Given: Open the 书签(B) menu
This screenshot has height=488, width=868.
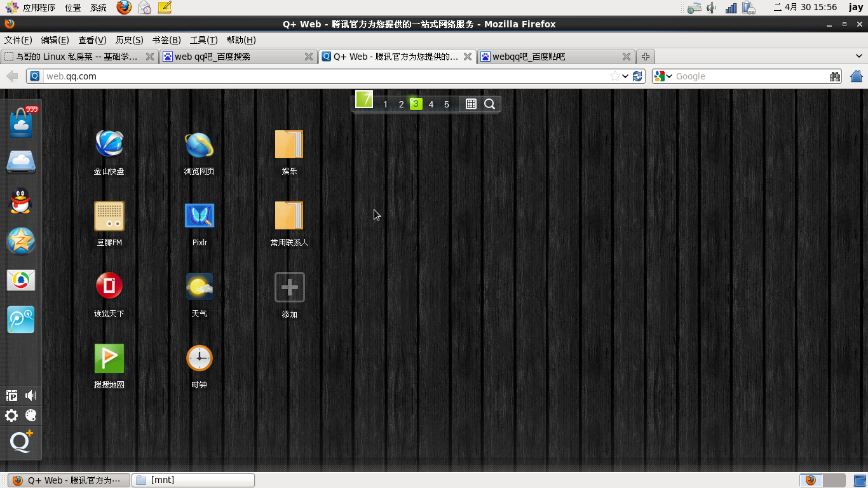Looking at the screenshot, I should (x=166, y=40).
